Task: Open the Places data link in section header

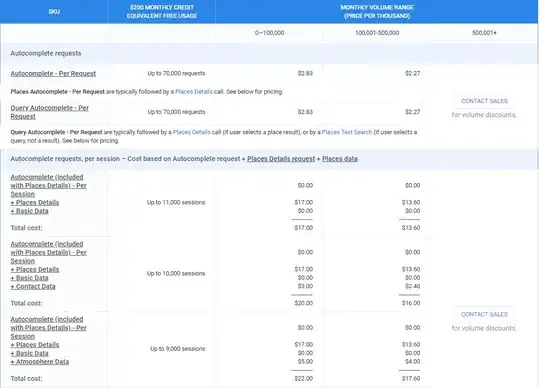Action: 340,159
